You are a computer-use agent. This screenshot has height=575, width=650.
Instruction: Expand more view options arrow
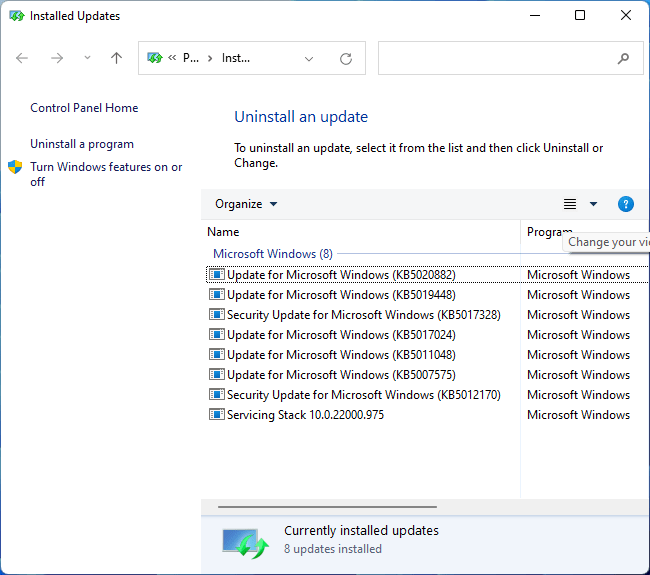593,204
